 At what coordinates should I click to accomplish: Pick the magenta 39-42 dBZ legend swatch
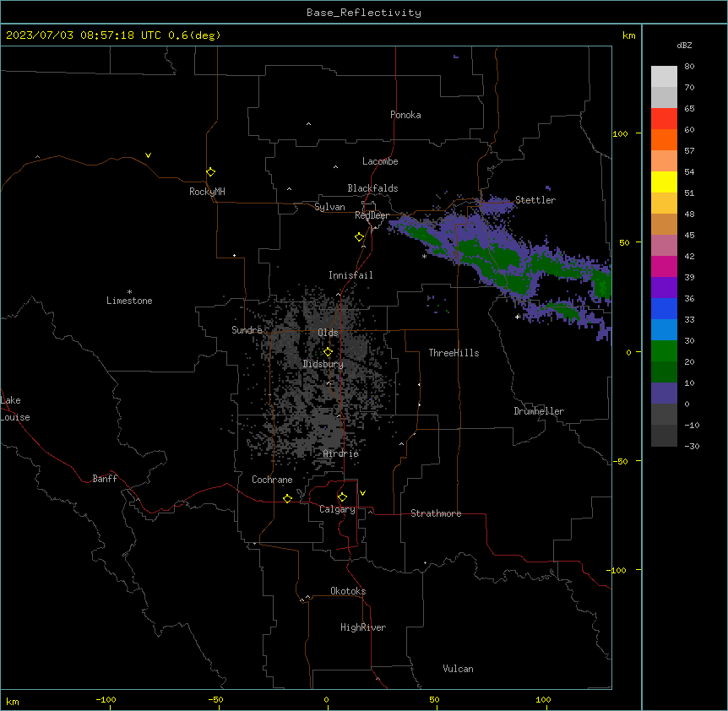(664, 266)
